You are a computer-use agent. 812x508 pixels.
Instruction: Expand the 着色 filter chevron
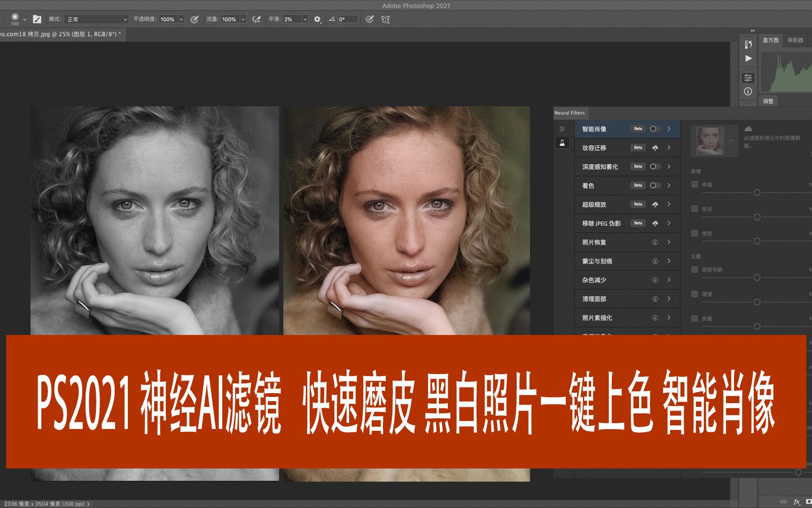click(669, 185)
